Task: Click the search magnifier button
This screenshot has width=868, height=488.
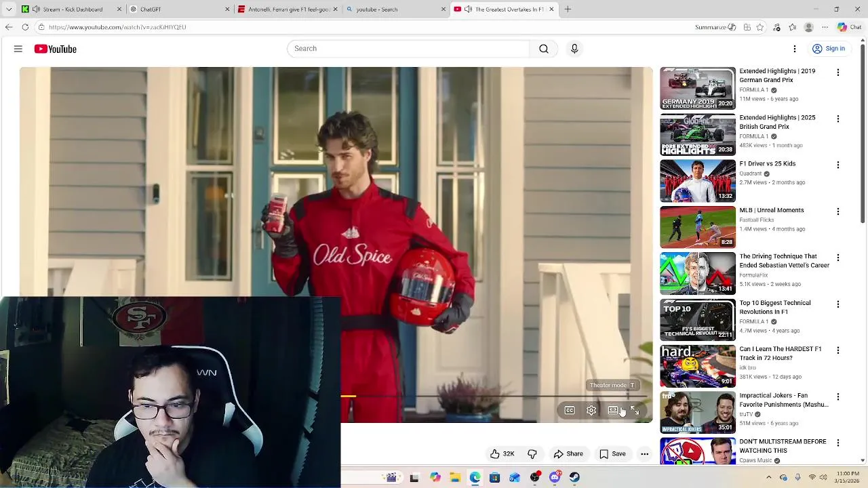Action: click(x=543, y=49)
